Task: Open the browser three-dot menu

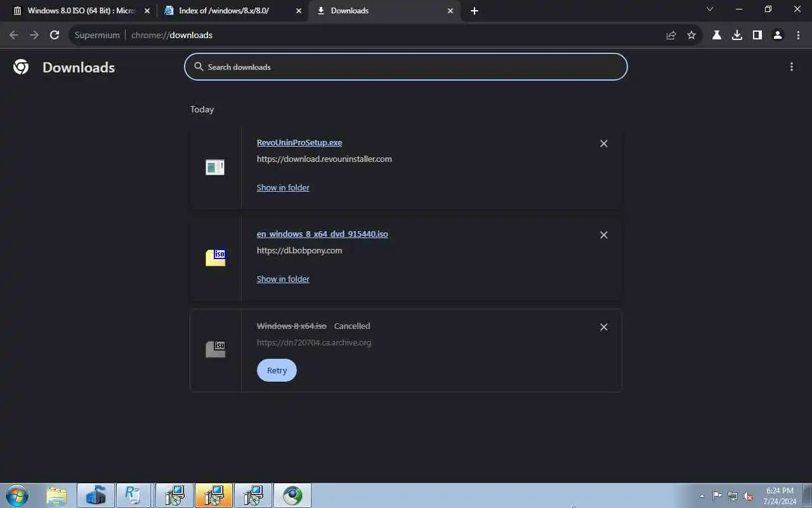Action: (798, 35)
